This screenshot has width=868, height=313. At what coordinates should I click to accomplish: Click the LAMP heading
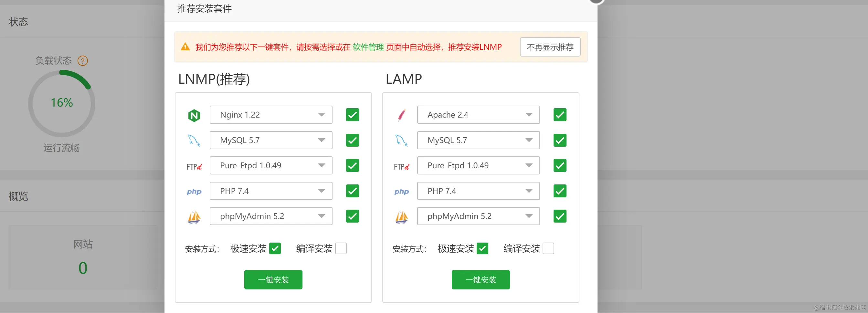point(404,79)
